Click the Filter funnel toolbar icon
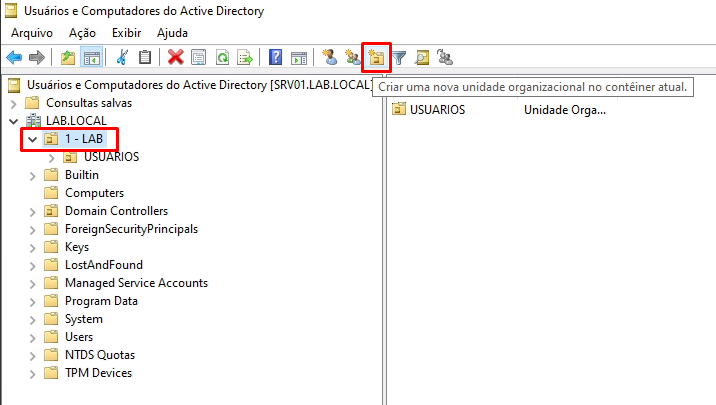Screen dimensions: 716x405 pos(399,58)
